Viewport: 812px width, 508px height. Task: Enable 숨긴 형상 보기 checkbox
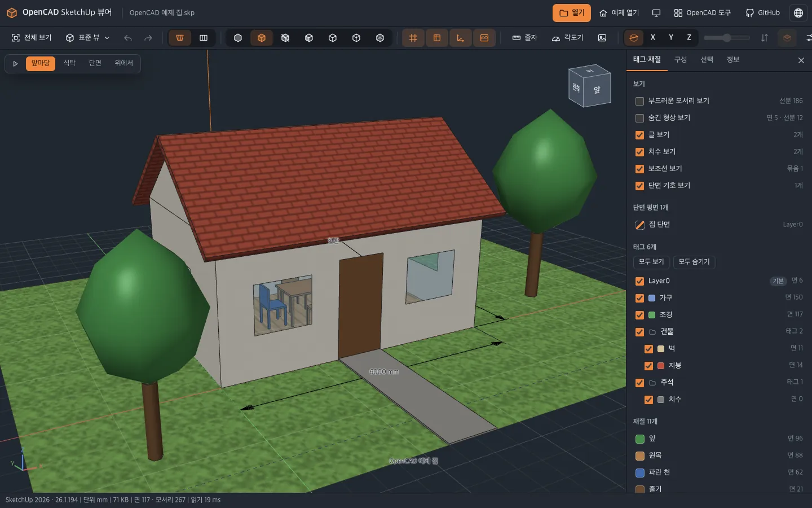(639, 118)
